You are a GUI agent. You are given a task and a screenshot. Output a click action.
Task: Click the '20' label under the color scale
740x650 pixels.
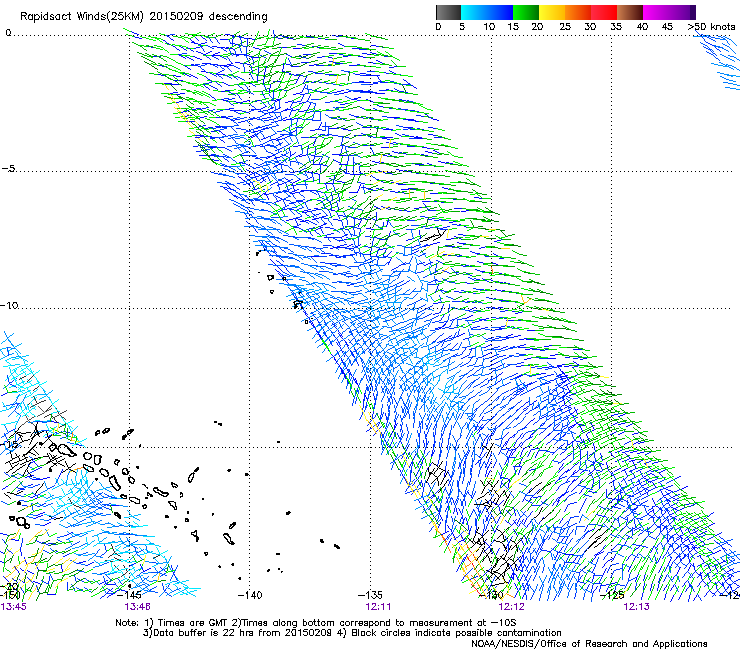(537, 27)
